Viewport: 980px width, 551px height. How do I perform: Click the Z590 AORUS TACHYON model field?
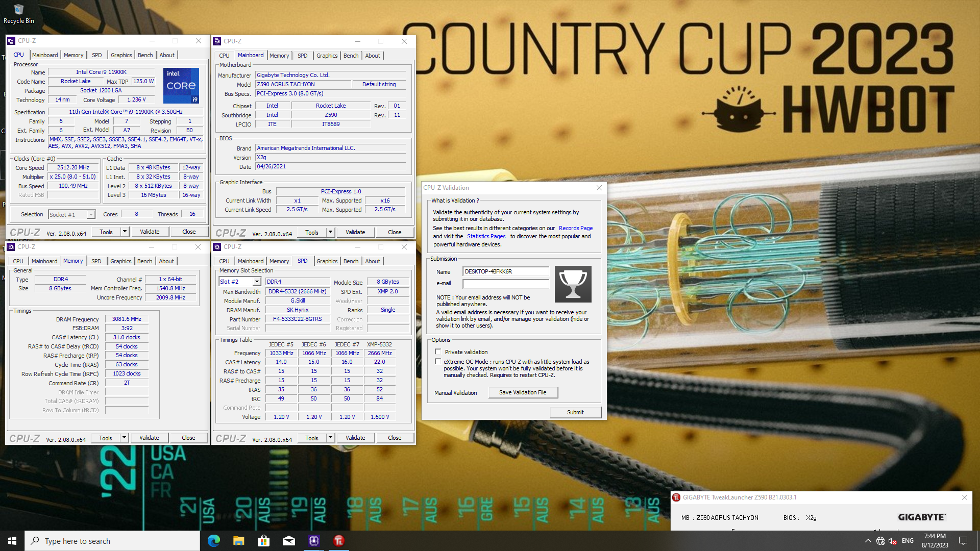pyautogui.click(x=303, y=84)
